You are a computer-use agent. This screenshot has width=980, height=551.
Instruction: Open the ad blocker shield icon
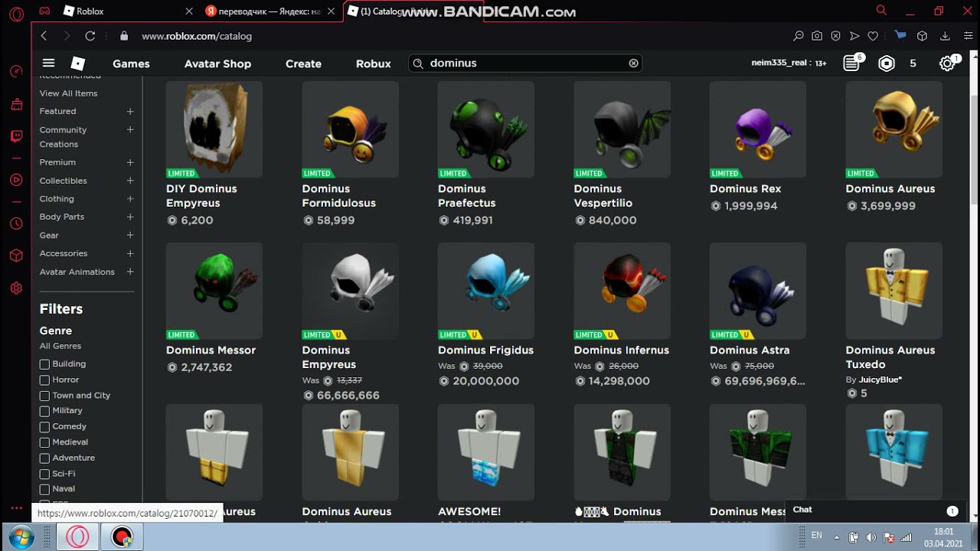pyautogui.click(x=835, y=36)
